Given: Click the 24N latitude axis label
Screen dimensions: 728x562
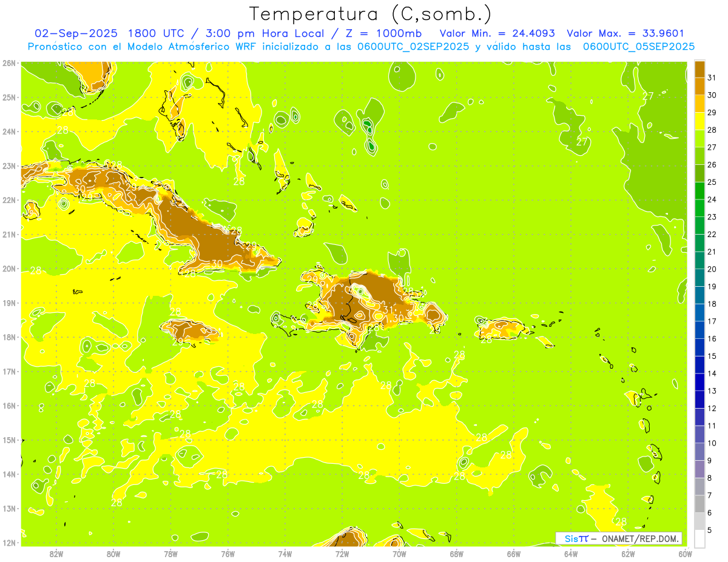Looking at the screenshot, I should (x=8, y=132).
